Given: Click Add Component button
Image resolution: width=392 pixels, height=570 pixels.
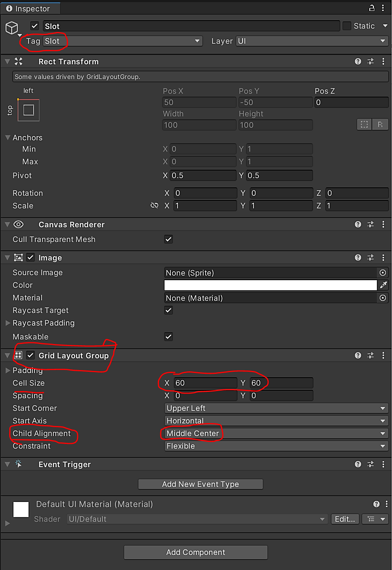Looking at the screenshot, I should tap(196, 552).
